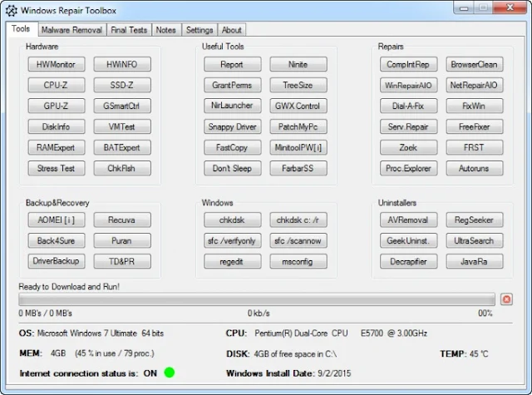Launch Recuva
532x395 pixels.
pyautogui.click(x=122, y=220)
